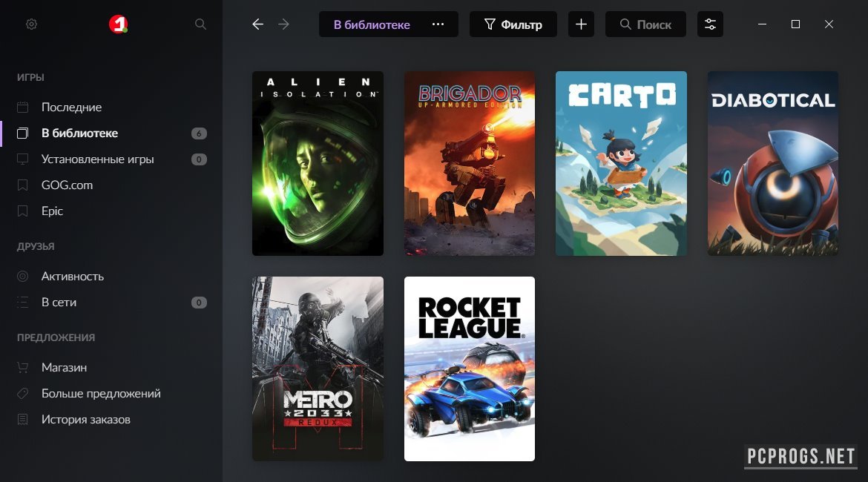Open the Фильтр filter dropdown
Image resolution: width=868 pixels, height=482 pixels.
(x=513, y=24)
